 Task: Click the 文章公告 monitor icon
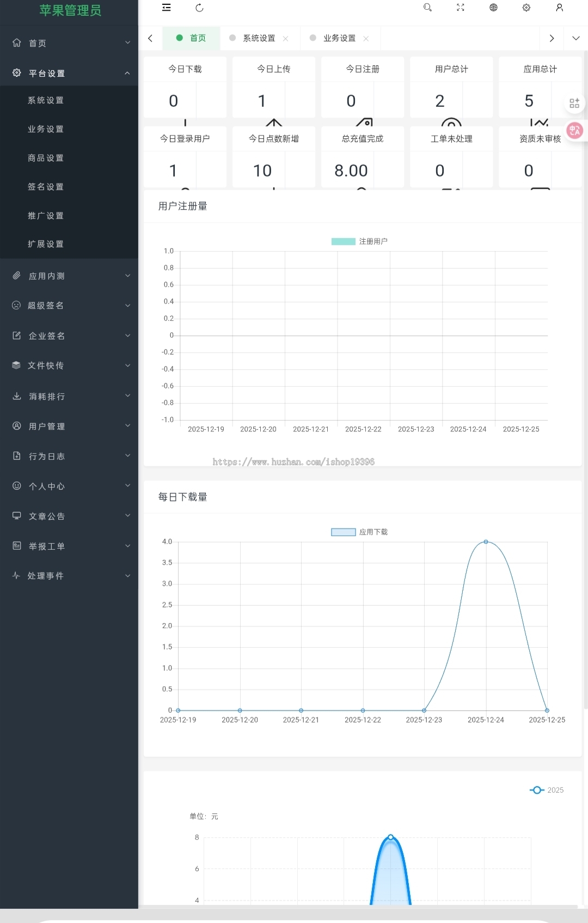[17, 515]
